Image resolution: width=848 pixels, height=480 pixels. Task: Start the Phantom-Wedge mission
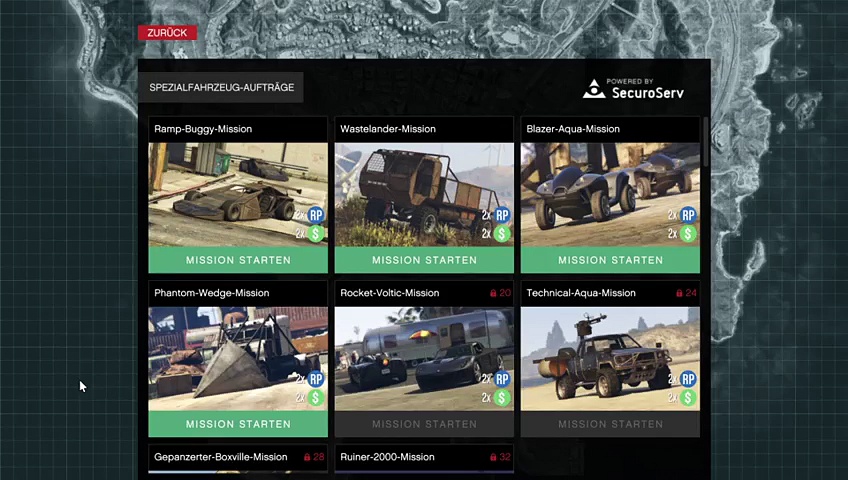(x=238, y=424)
